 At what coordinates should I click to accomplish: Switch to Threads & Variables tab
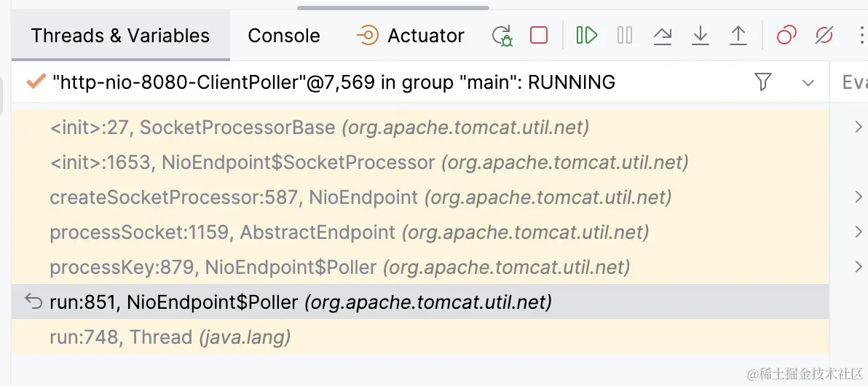120,36
